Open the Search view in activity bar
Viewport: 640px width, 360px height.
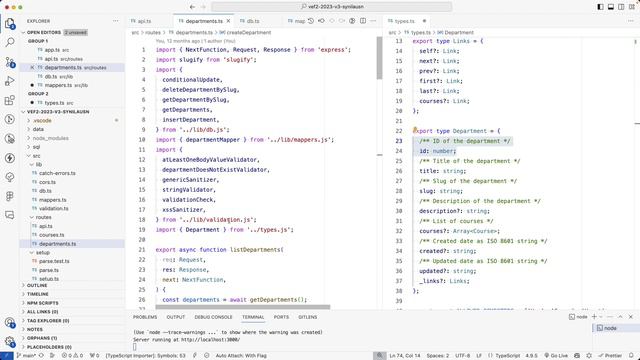pos(10,42)
